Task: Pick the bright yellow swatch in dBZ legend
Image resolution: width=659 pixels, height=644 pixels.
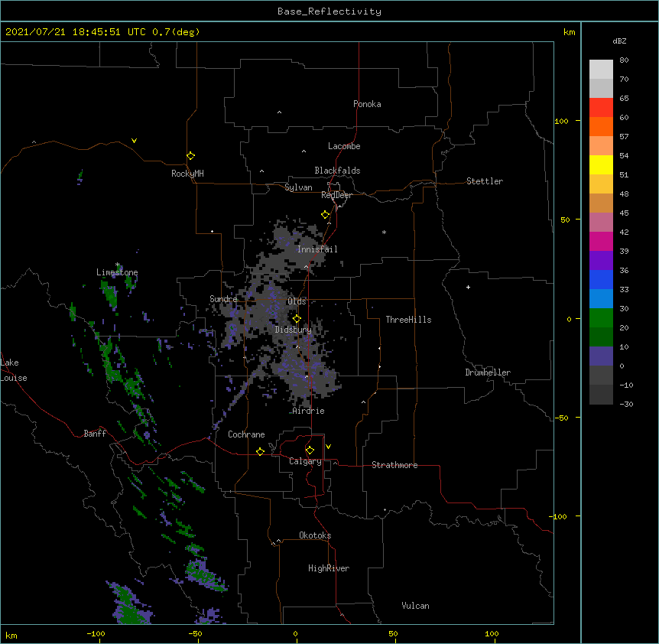Action: pos(601,164)
